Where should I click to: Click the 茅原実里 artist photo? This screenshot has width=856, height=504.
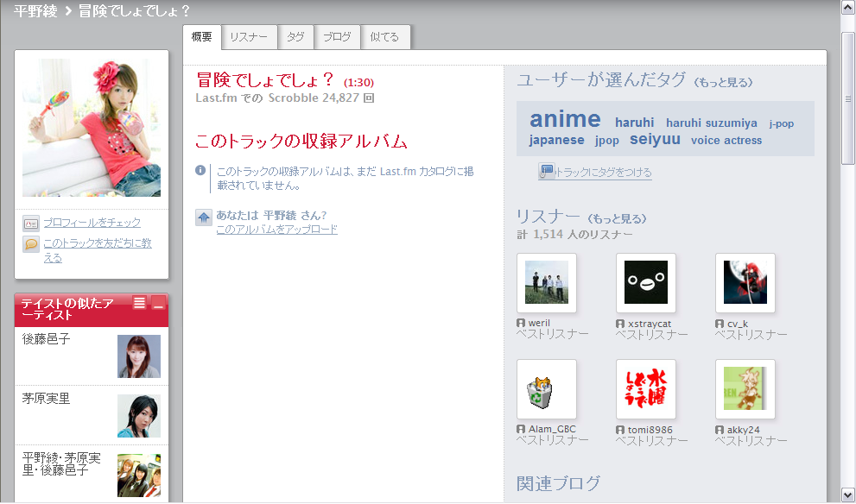[139, 416]
